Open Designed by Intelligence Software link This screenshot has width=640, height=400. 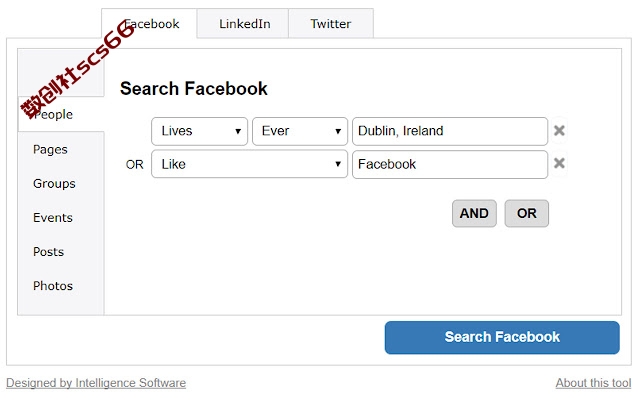tap(96, 383)
